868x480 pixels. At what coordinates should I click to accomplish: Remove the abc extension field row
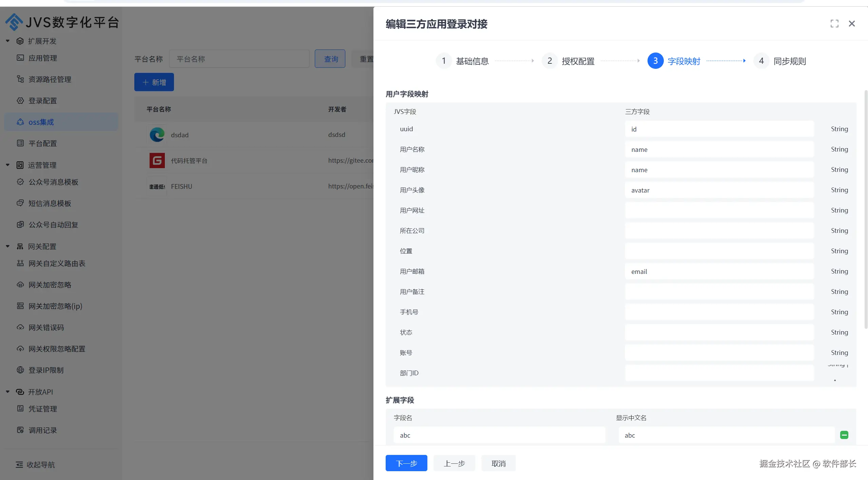click(844, 435)
